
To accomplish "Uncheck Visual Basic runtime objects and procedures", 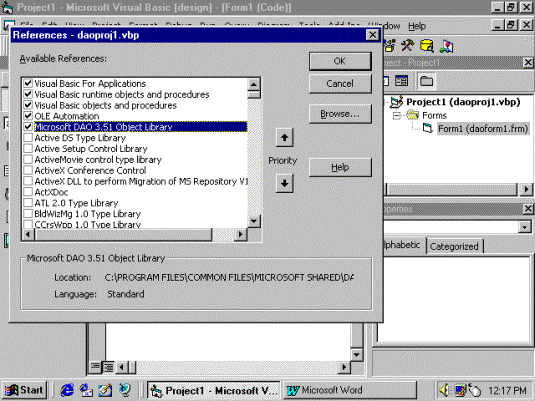I will pos(28,94).
